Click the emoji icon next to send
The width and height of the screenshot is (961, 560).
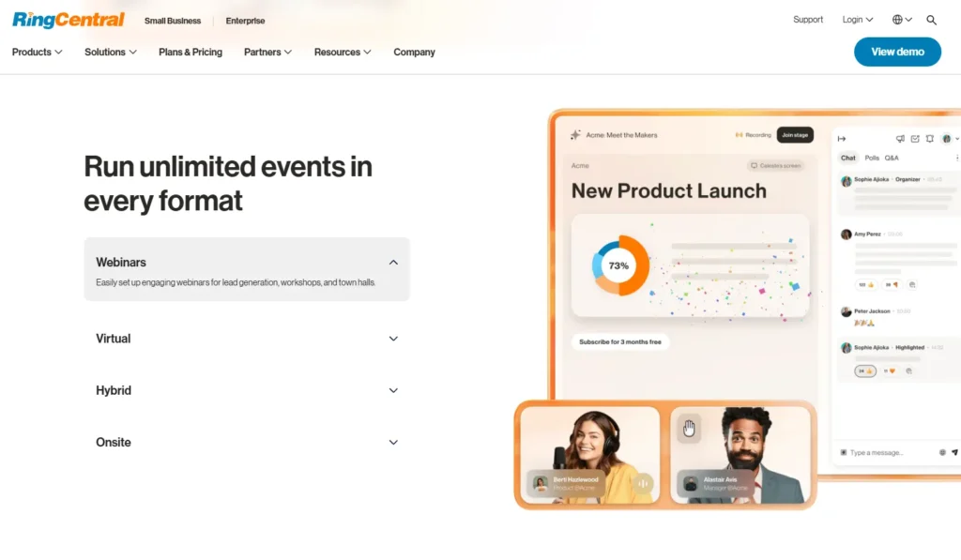click(942, 453)
